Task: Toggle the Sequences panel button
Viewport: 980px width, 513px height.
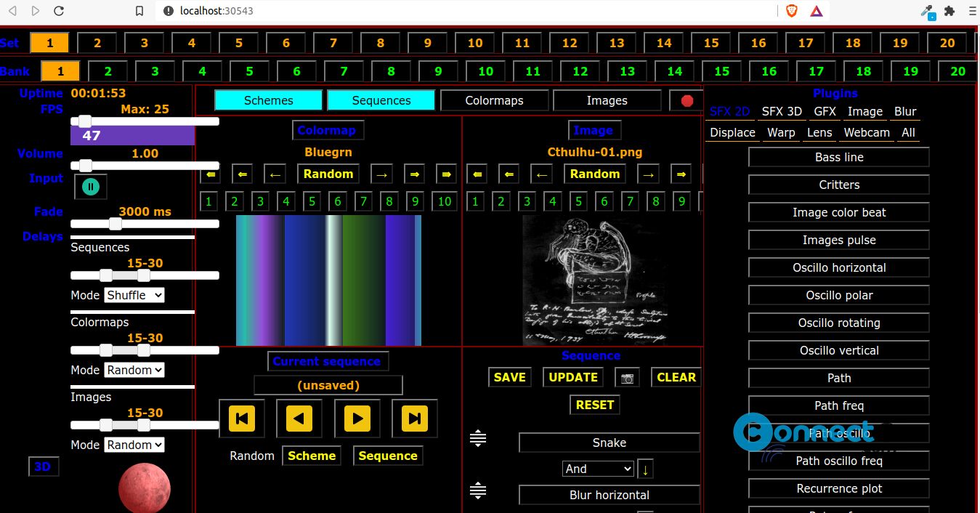Action: tap(381, 100)
